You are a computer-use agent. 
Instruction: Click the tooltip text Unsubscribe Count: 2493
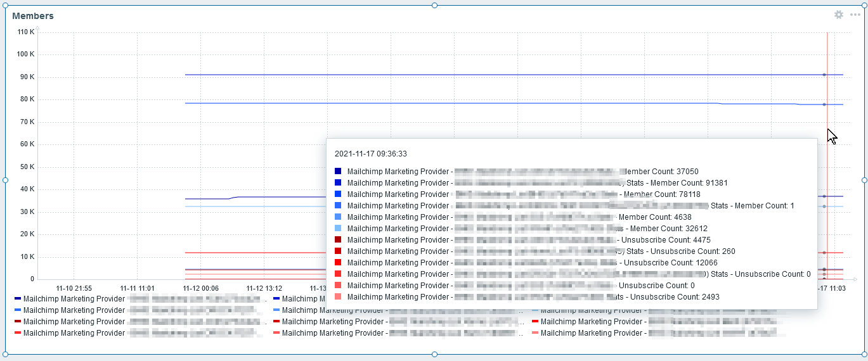tap(675, 297)
